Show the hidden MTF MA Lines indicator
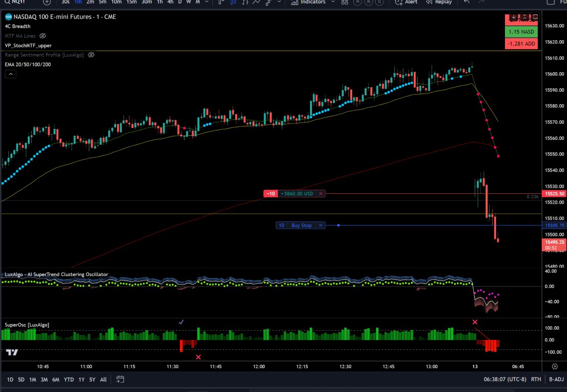This screenshot has height=392, width=567. [x=43, y=36]
